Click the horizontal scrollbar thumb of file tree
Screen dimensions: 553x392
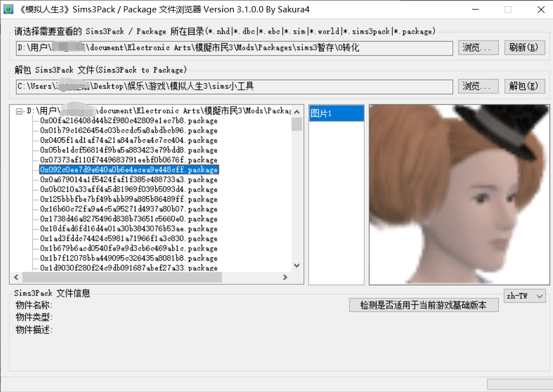click(122, 277)
